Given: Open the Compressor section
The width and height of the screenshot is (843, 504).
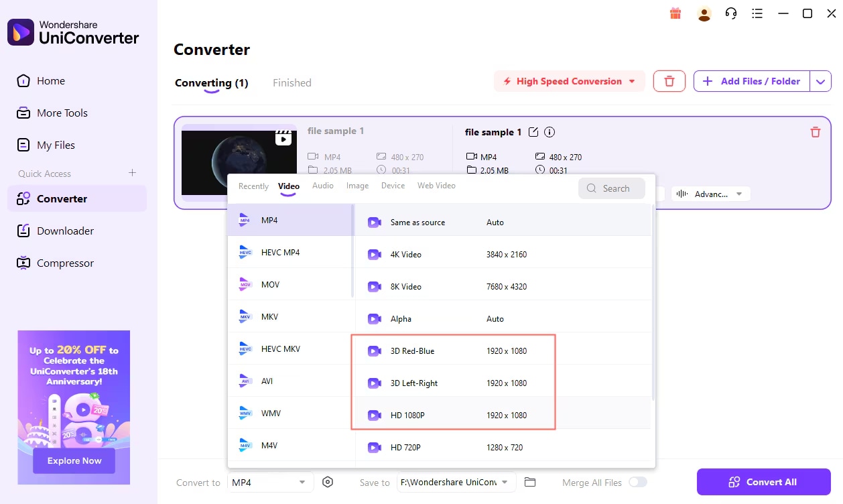Looking at the screenshot, I should (x=77, y=263).
